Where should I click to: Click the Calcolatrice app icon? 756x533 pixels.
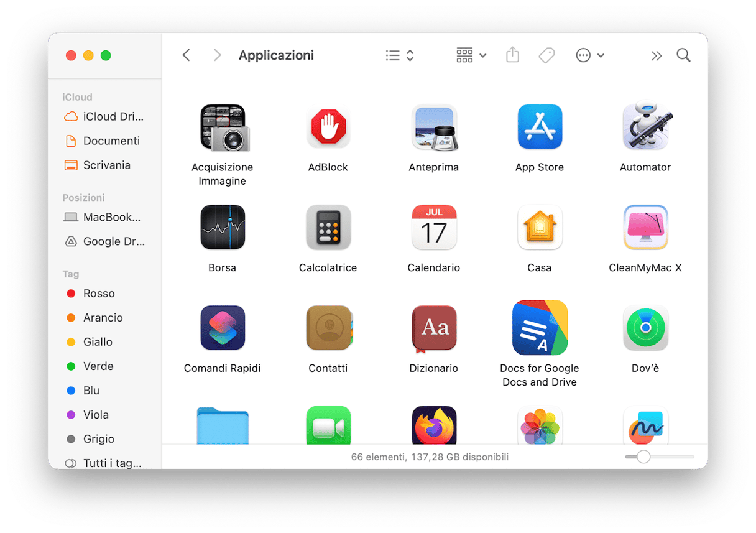328,228
